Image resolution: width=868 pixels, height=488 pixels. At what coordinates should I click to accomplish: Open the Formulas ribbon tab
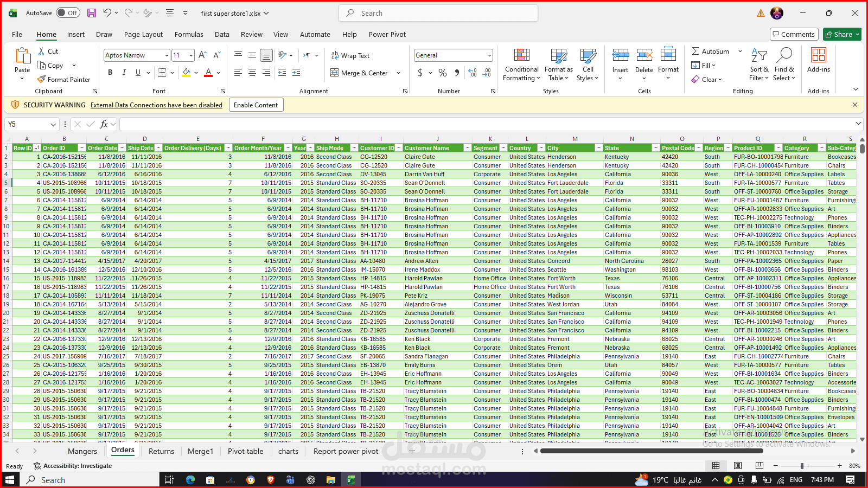[189, 34]
